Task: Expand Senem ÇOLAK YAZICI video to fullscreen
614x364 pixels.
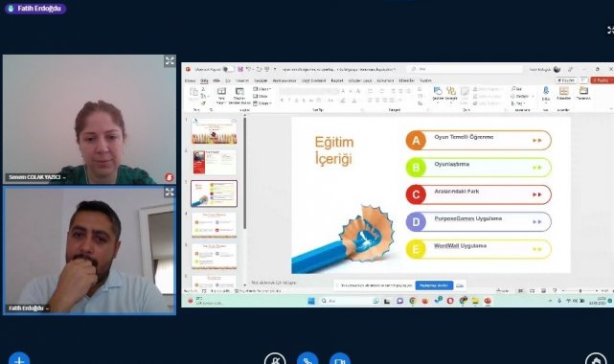Action: pos(170,61)
